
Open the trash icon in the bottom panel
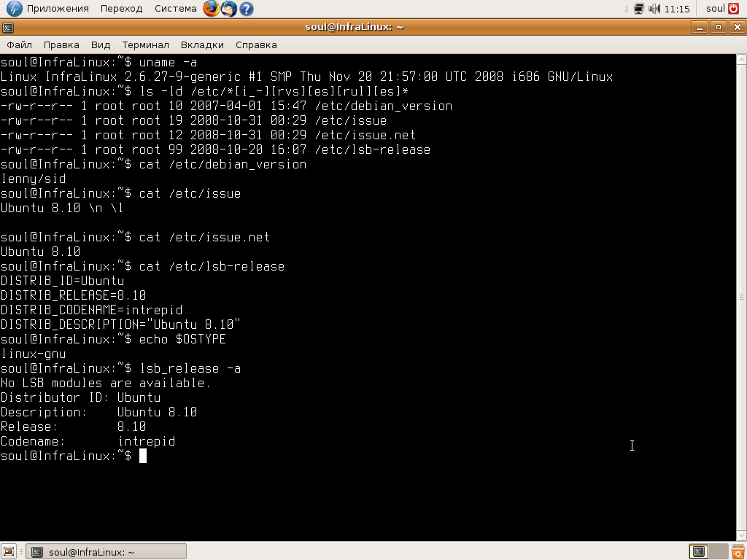point(739,551)
